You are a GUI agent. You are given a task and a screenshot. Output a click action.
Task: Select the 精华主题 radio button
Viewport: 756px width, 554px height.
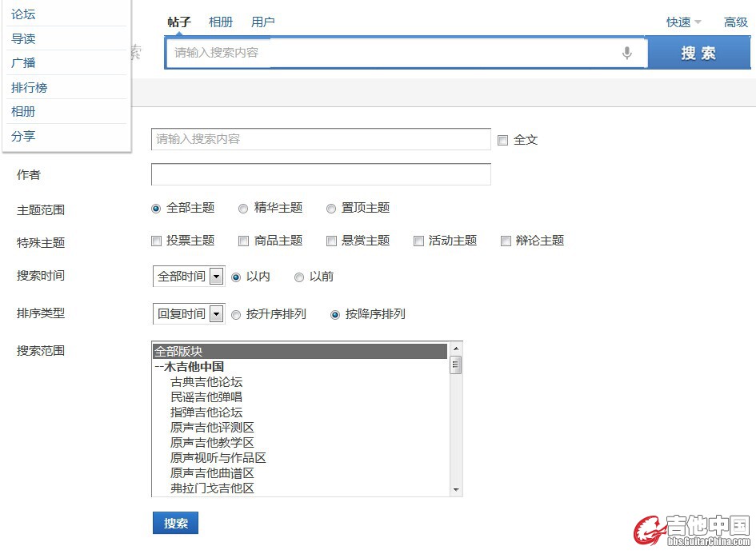click(243, 209)
